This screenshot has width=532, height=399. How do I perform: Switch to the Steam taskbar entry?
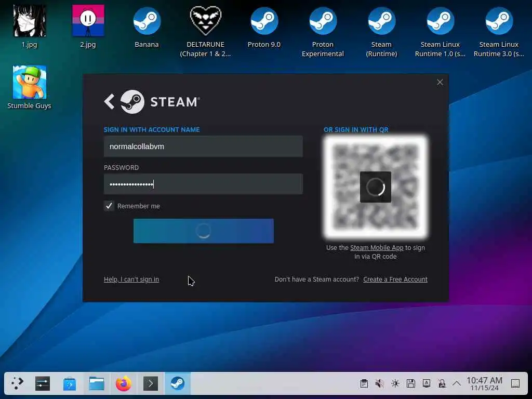(178, 383)
